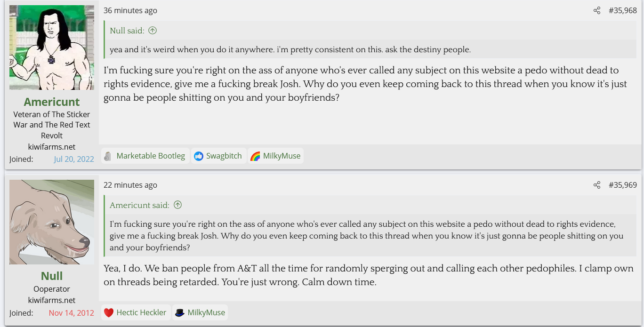Click top hat reaction icon by MilkyMuse
Viewport: 644px width, 327px height.
click(179, 312)
